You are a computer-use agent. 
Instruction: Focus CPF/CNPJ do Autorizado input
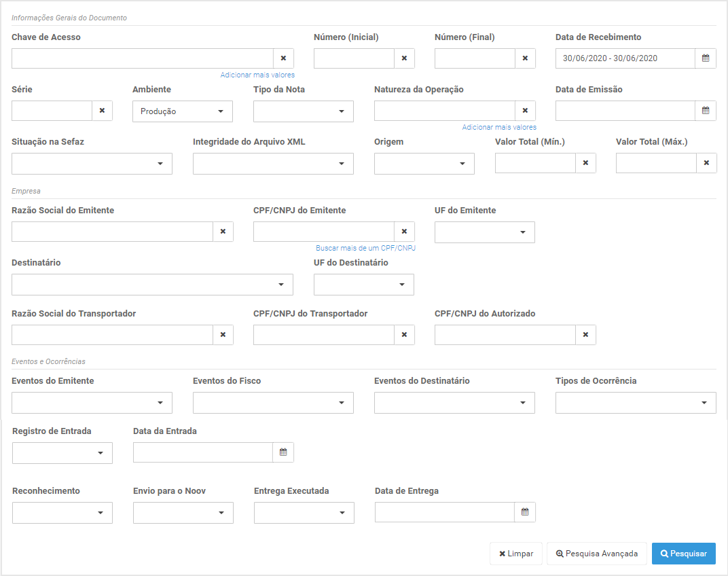point(505,335)
